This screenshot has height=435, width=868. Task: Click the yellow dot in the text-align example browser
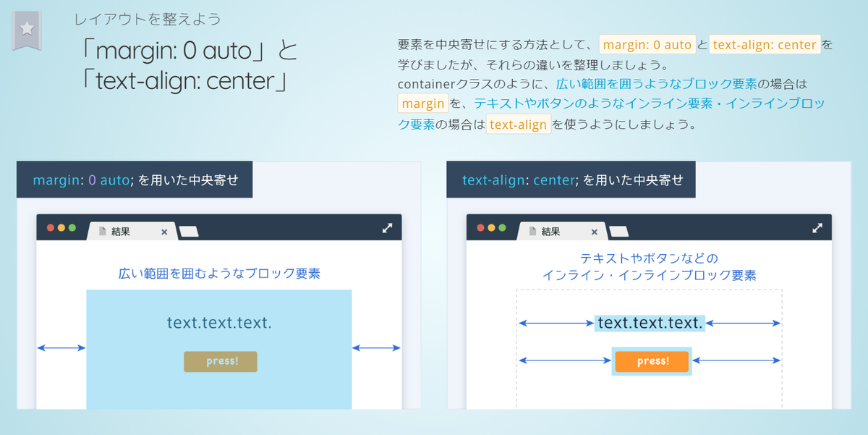click(492, 227)
